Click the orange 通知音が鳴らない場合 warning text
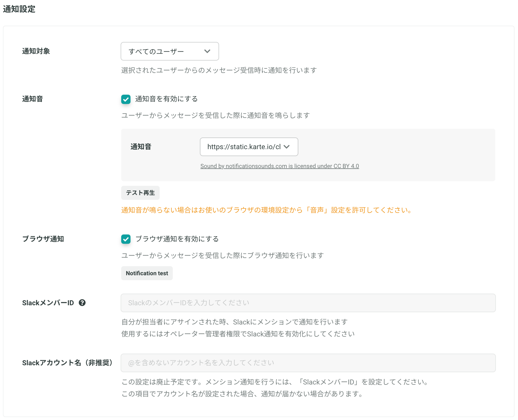 (x=267, y=210)
